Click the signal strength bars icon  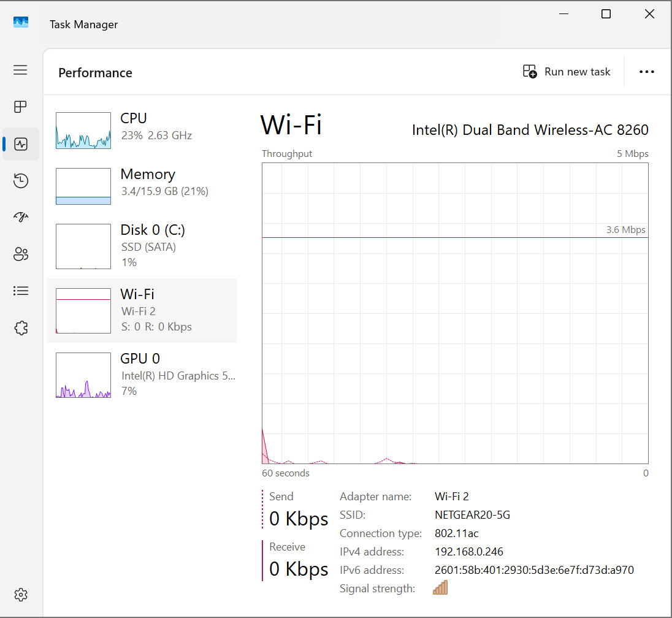pos(440,587)
